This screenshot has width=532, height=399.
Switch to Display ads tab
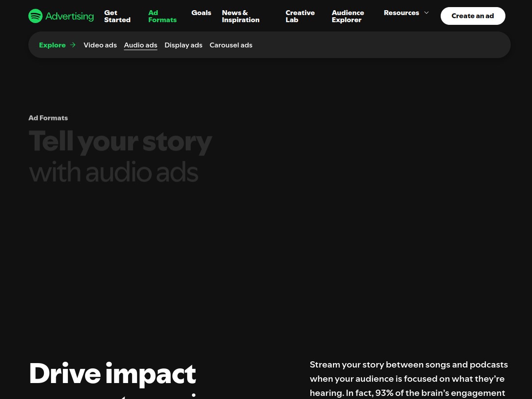(x=184, y=45)
